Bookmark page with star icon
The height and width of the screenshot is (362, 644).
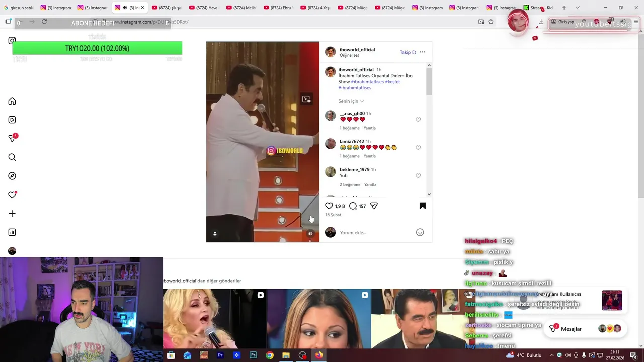click(491, 22)
